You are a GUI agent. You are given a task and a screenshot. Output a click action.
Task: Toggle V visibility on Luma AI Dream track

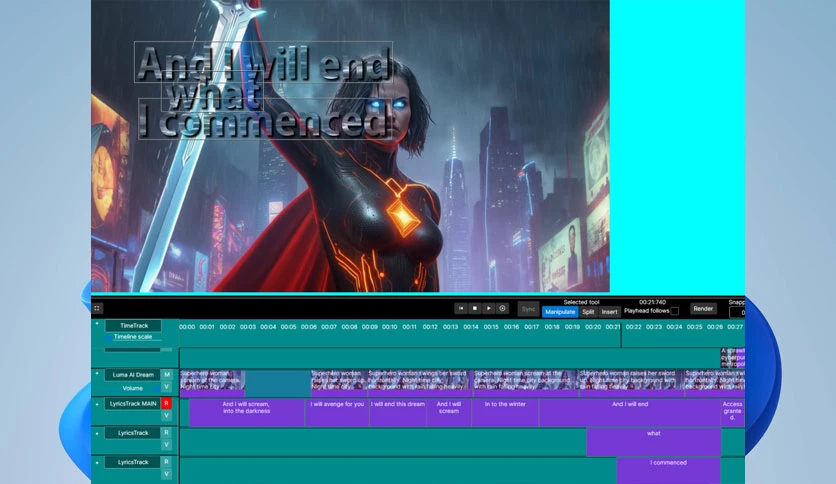click(167, 387)
